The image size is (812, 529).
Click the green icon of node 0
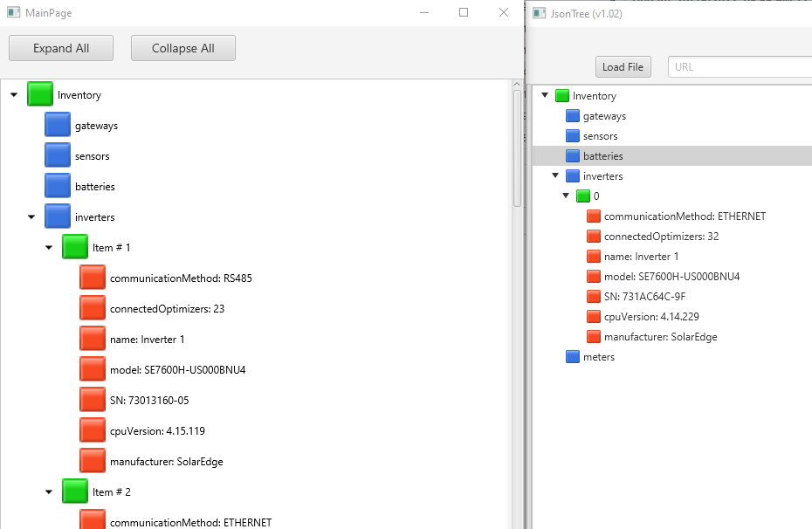(583, 196)
